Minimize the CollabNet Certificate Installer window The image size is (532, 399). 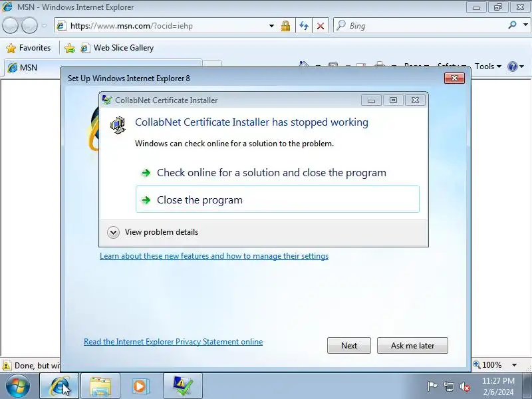click(371, 100)
